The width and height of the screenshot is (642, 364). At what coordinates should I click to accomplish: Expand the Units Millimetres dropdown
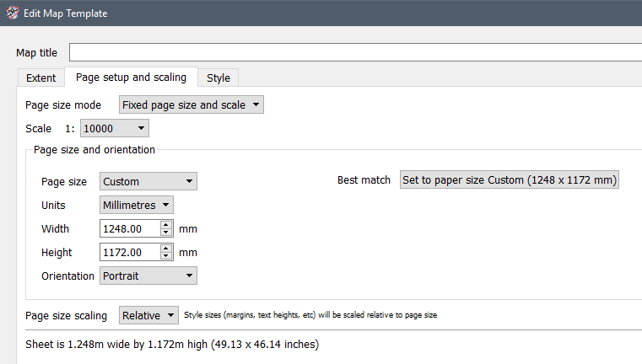pos(137,205)
